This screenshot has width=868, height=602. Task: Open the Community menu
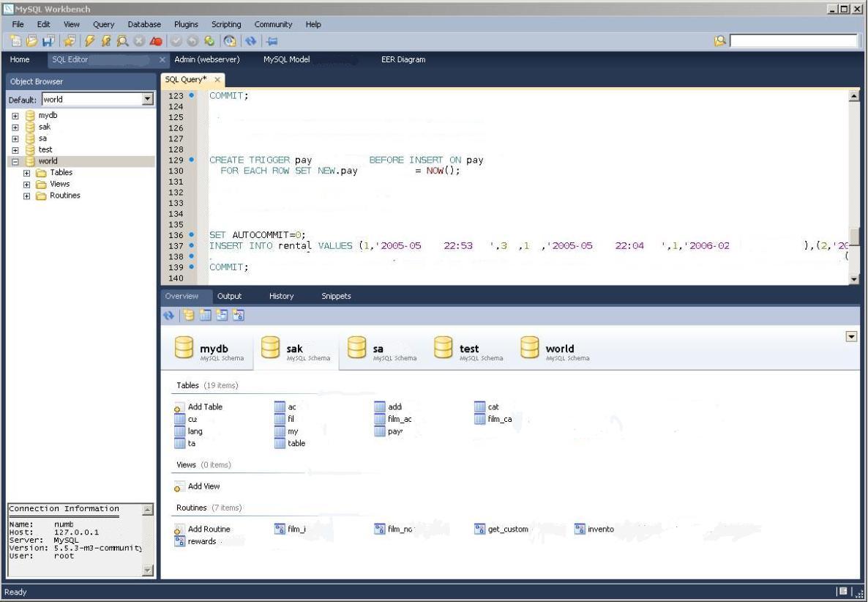point(273,24)
